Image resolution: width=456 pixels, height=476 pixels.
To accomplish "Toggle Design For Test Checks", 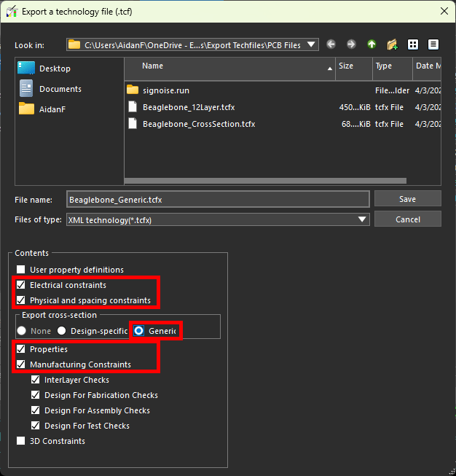I will click(36, 425).
